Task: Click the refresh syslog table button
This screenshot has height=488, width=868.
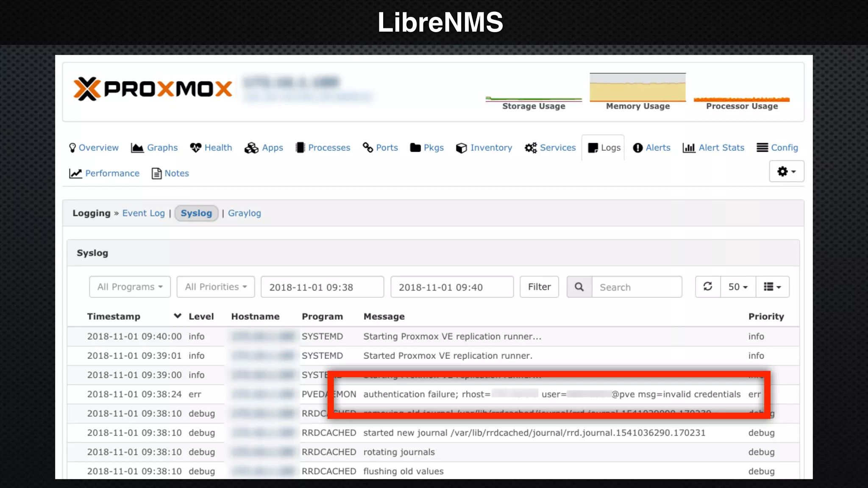Action: pos(708,287)
